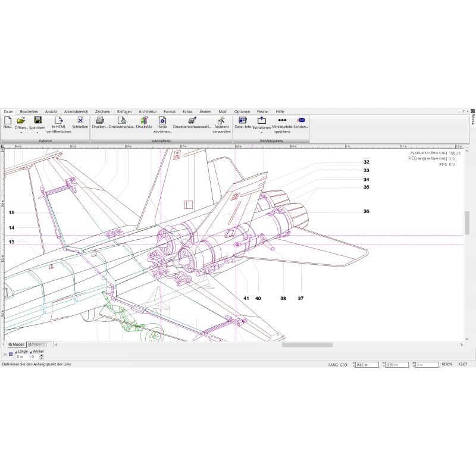Print with the Drucken icon
Viewport: 476px width, 476px height.
(99, 120)
